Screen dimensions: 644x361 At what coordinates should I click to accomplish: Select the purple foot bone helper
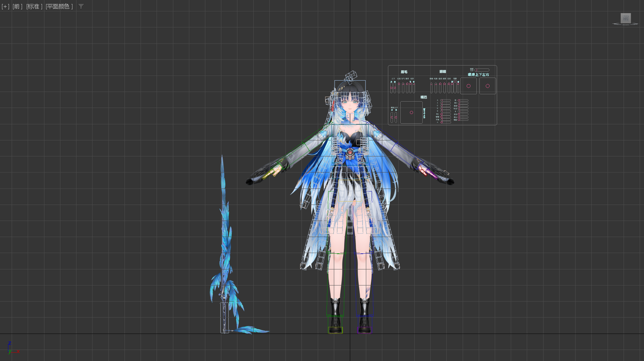365,330
